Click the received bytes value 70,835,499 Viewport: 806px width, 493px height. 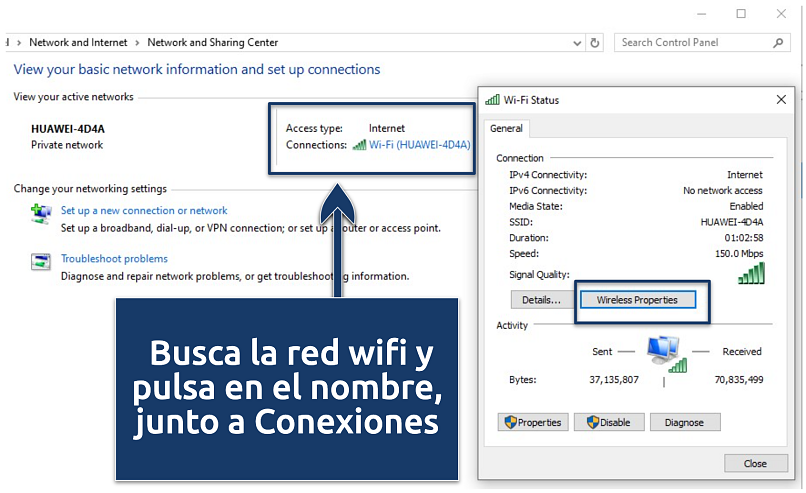point(739,380)
